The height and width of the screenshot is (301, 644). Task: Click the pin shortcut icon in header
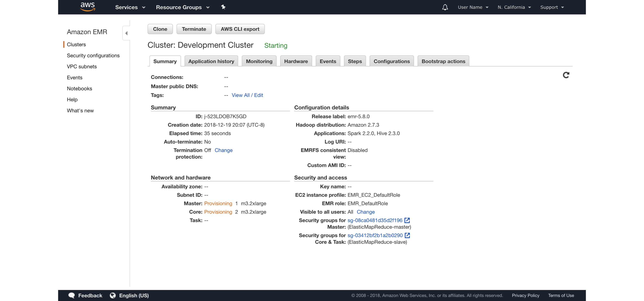(223, 7)
